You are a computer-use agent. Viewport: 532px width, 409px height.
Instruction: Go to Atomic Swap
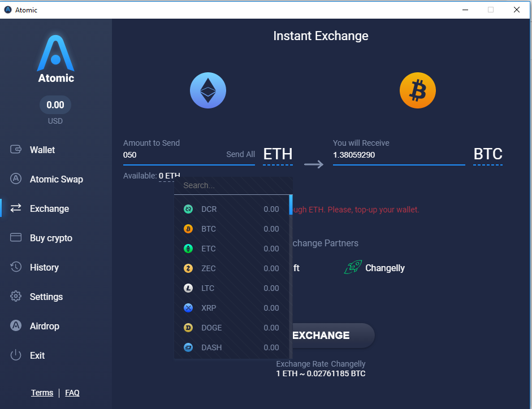pos(57,179)
